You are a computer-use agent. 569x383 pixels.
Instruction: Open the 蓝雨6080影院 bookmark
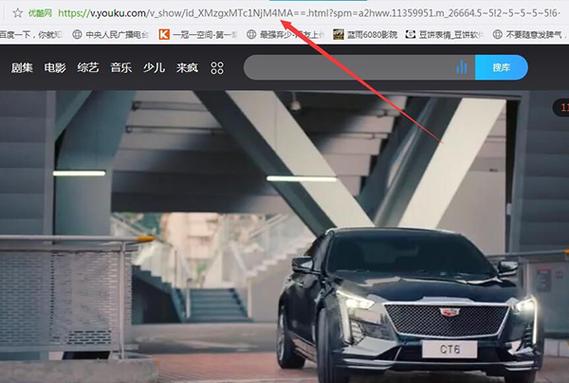pyautogui.click(x=365, y=34)
